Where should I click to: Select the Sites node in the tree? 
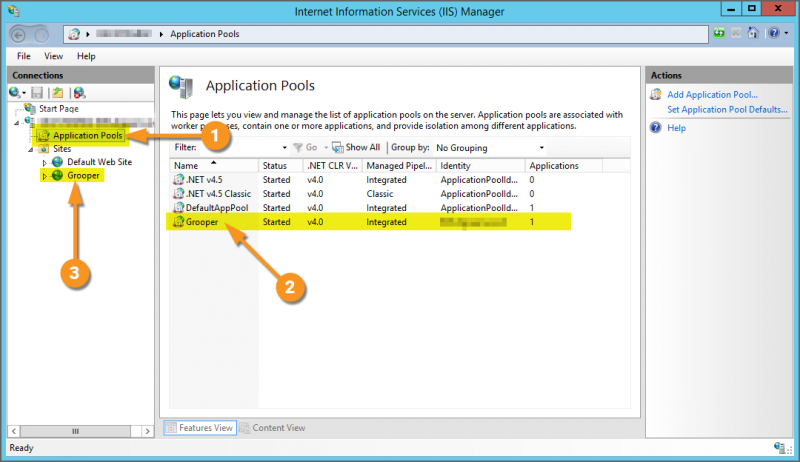click(62, 149)
